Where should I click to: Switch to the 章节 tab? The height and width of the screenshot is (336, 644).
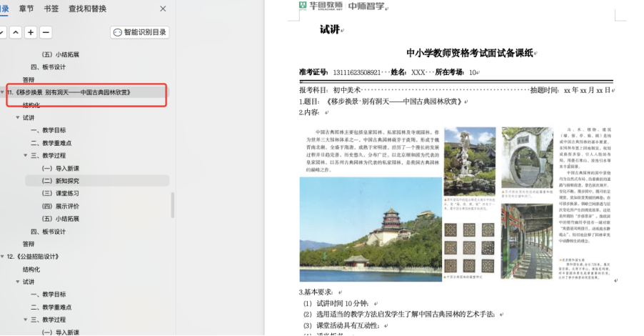click(26, 9)
